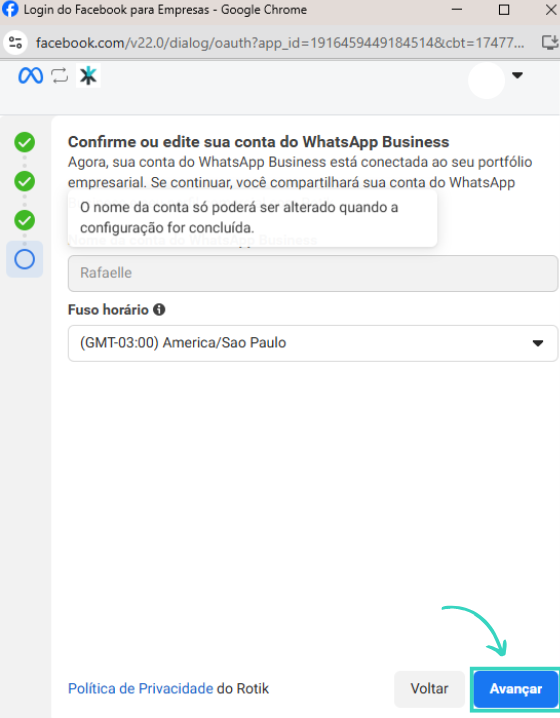Select the first completed step checkmark

click(x=24, y=142)
